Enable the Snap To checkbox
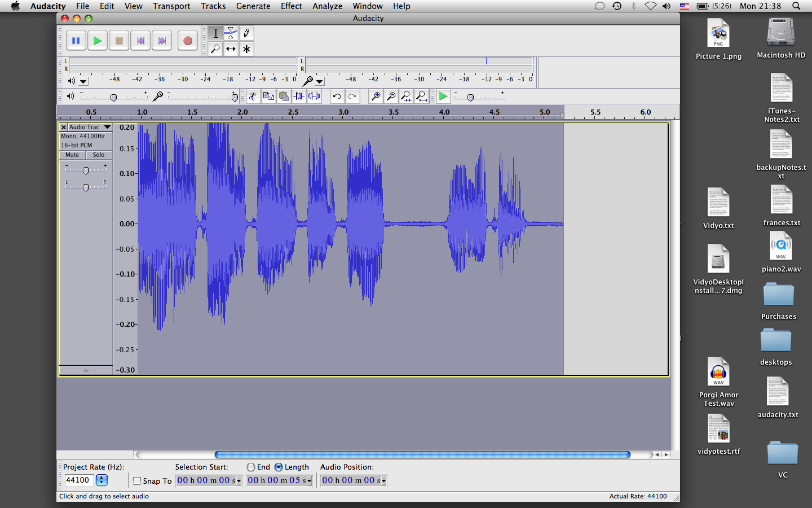Screen dimensions: 812x508 point(137,481)
